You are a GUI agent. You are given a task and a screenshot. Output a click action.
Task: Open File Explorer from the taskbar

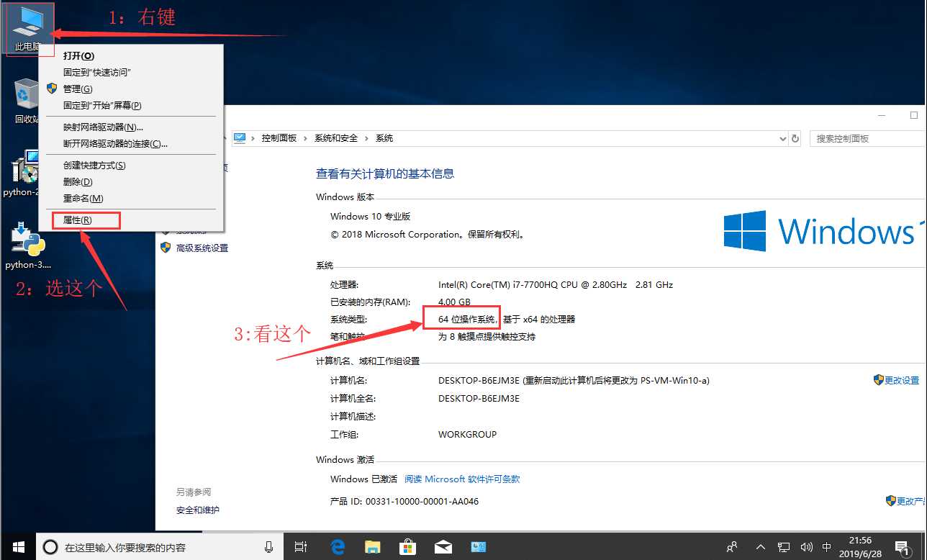(372, 547)
